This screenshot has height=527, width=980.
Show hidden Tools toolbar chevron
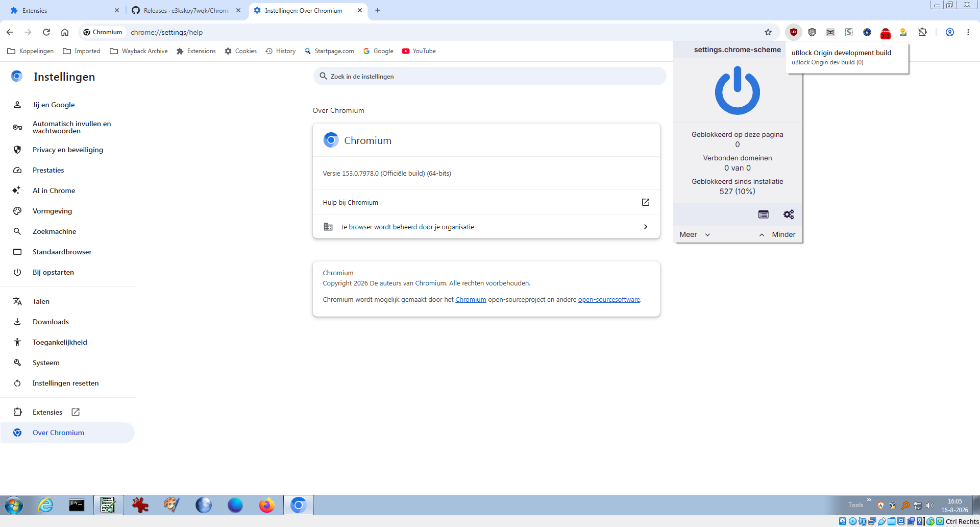869,500
